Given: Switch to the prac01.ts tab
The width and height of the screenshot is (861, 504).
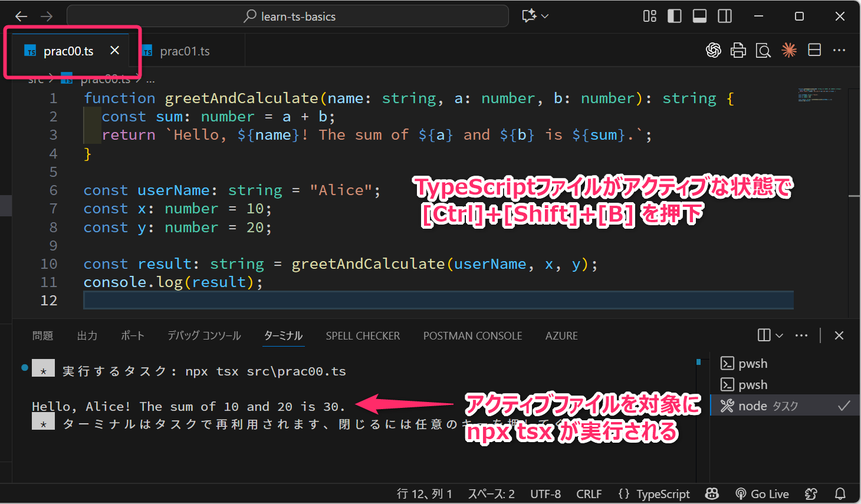Looking at the screenshot, I should coord(185,51).
